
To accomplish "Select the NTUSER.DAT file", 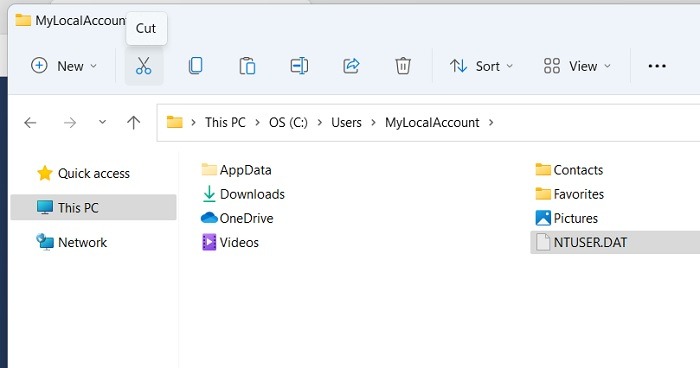I will (615, 242).
